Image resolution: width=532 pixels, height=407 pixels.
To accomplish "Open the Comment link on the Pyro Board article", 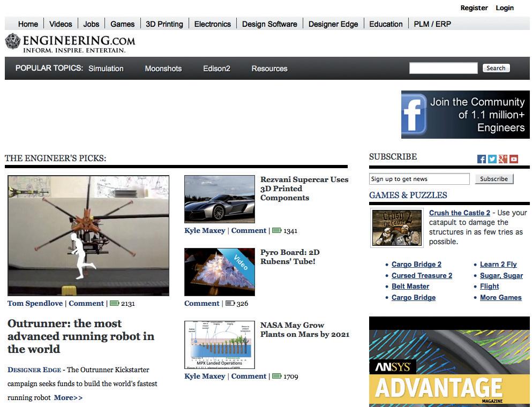I will pos(202,303).
